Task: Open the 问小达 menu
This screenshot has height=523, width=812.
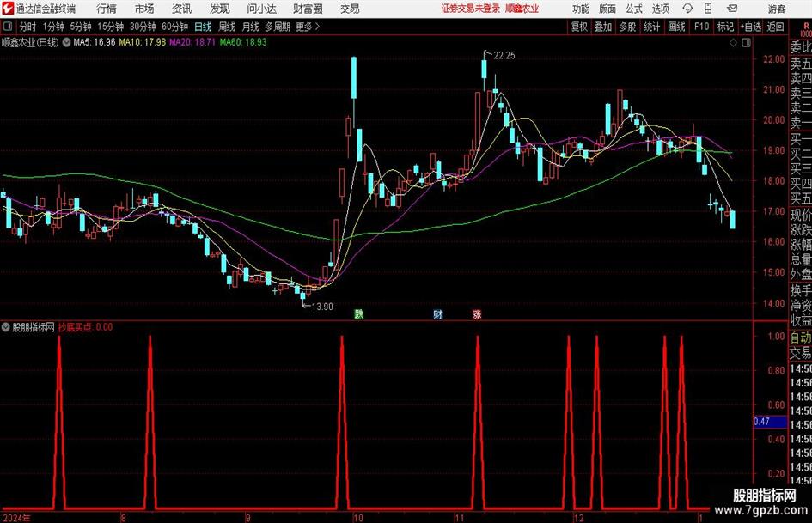Action: (261, 9)
